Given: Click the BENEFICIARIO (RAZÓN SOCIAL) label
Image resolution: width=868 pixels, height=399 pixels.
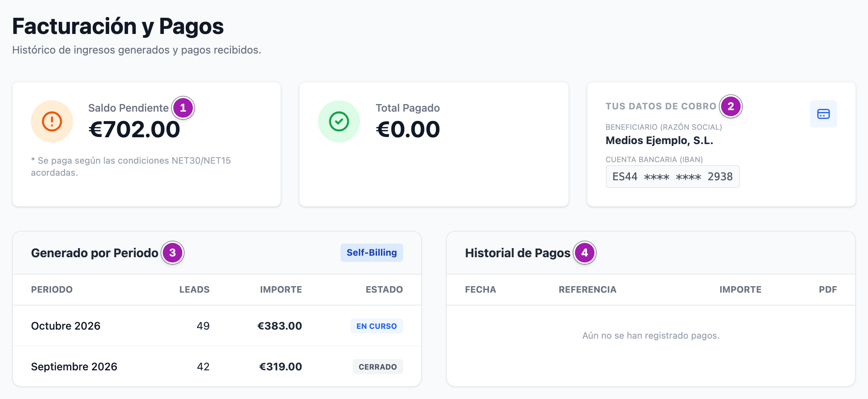Looking at the screenshot, I should click(x=664, y=127).
